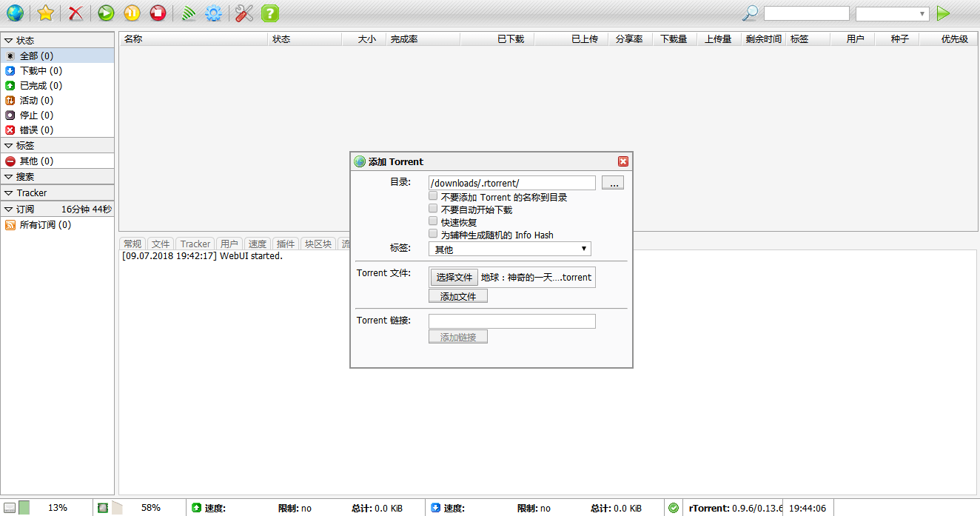Select 所有订阅 (0) feed entry
Viewport: 980px width, 516px height.
tap(57, 224)
